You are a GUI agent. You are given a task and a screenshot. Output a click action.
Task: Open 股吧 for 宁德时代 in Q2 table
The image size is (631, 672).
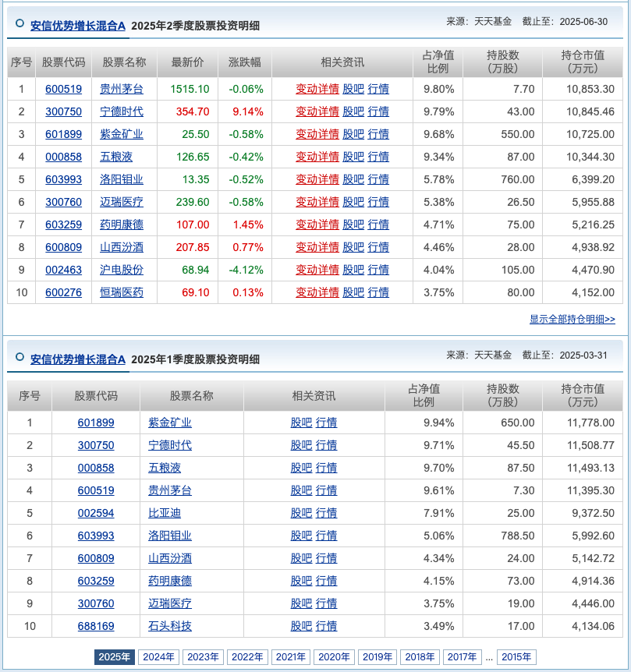tap(353, 111)
